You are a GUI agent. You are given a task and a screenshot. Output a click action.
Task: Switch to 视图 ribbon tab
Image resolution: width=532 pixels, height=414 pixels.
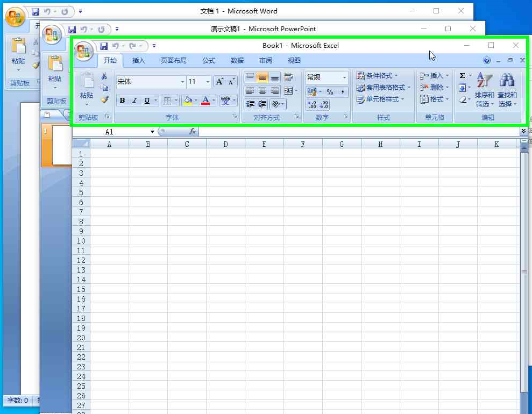294,60
